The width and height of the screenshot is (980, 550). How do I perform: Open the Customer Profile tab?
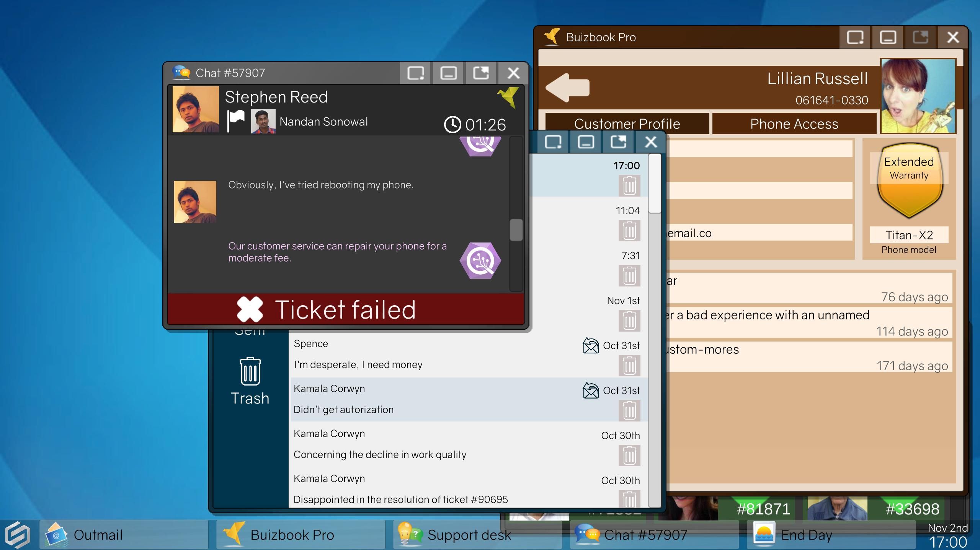627,124
